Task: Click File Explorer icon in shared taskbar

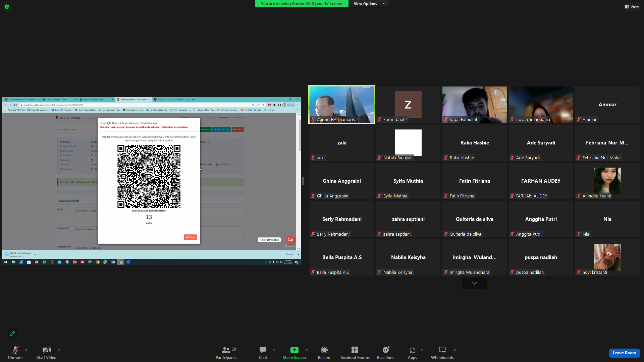Action: pyautogui.click(x=13, y=262)
